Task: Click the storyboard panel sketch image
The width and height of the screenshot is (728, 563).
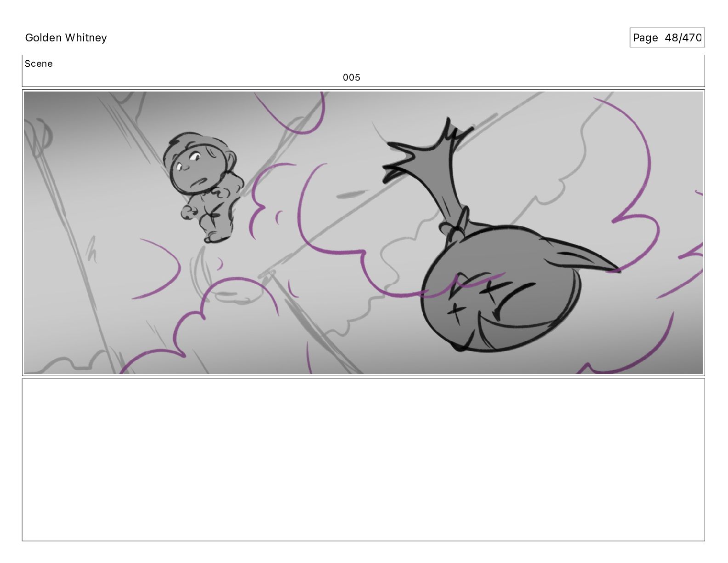Action: [x=363, y=233]
